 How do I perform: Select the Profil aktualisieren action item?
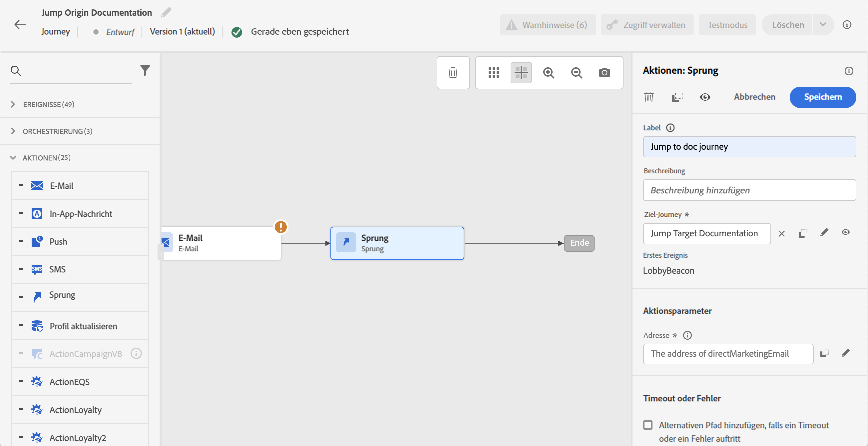tap(83, 326)
